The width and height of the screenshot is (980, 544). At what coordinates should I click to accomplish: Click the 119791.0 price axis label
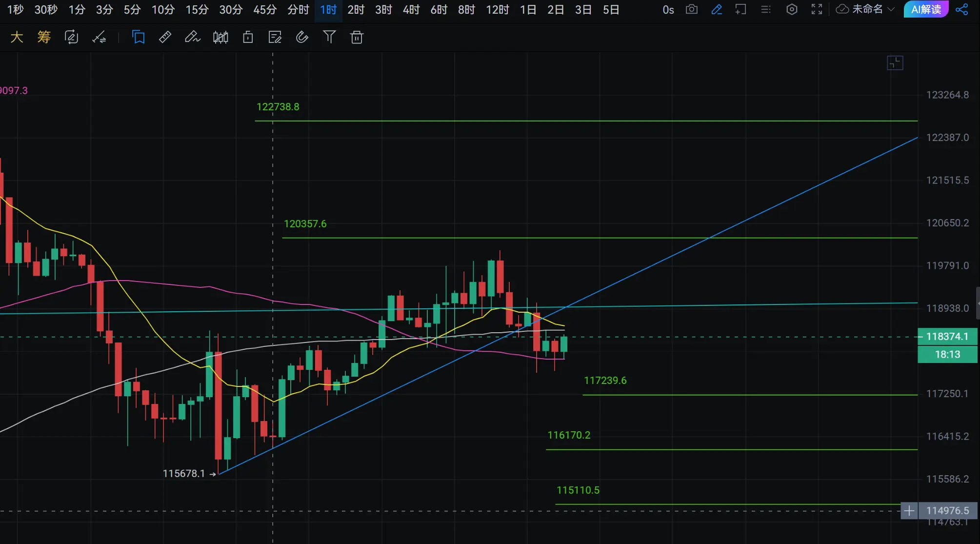948,266
